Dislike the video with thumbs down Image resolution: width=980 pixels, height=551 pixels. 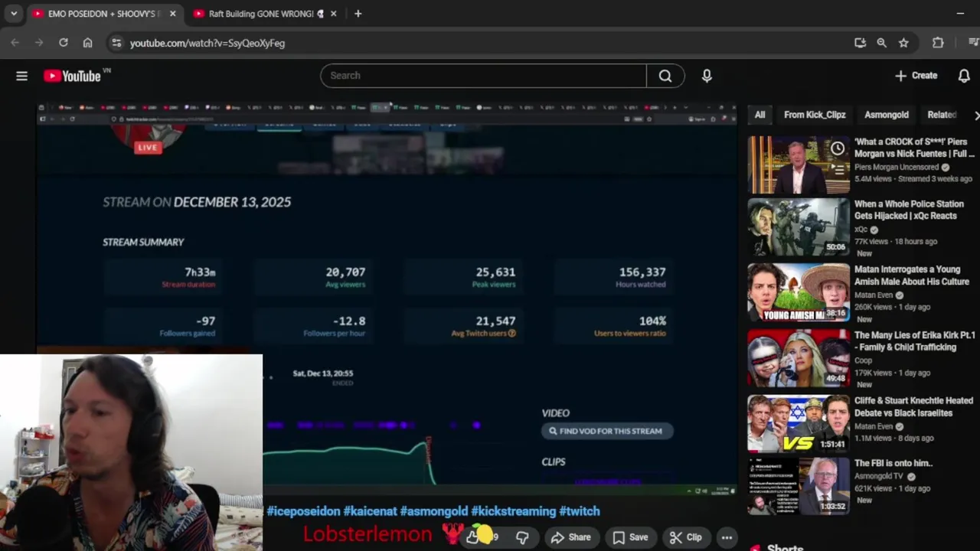(522, 537)
